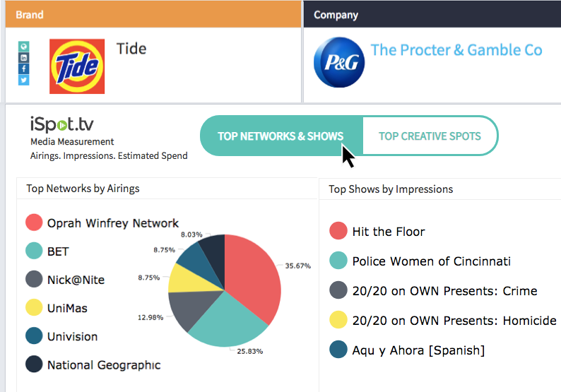The width and height of the screenshot is (561, 392).
Task: Click the Tide brand logo
Action: tap(77, 66)
